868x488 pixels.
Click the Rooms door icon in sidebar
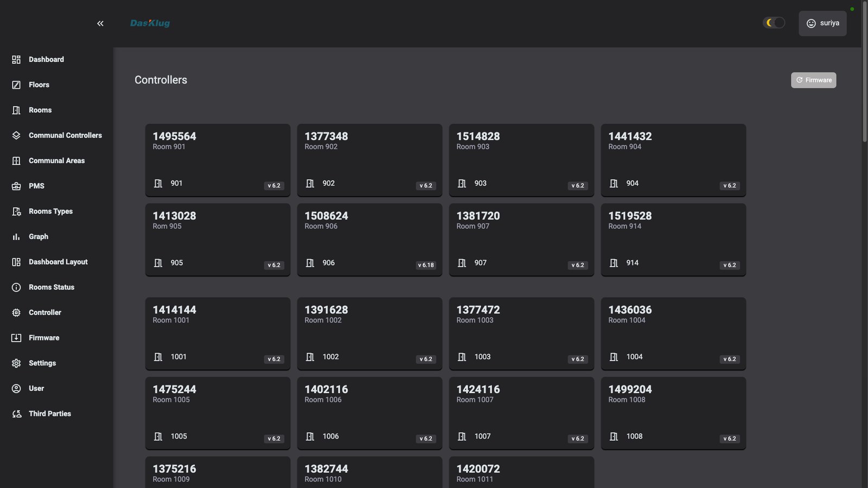tap(16, 110)
